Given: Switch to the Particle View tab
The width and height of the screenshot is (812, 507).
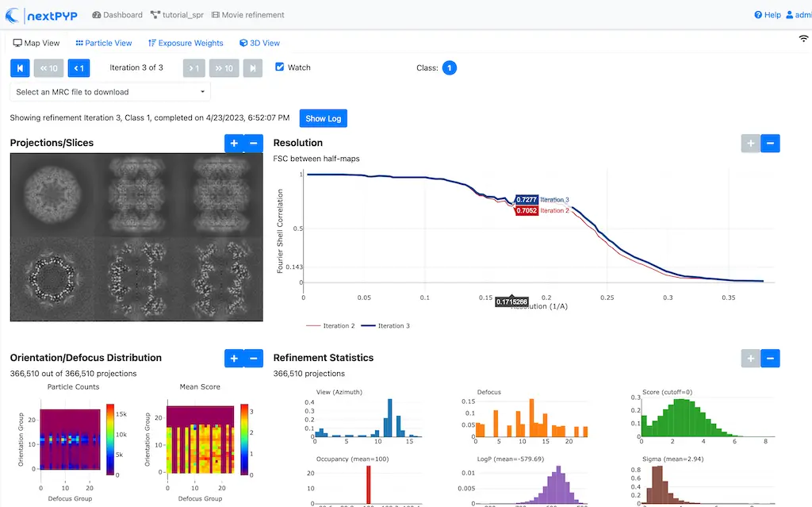Looking at the screenshot, I should pos(104,44).
